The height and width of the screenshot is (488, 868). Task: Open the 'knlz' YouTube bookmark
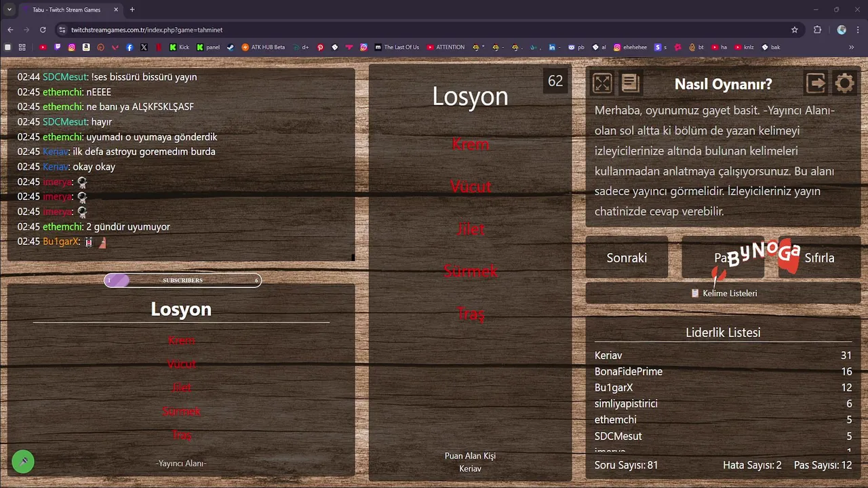pos(745,47)
